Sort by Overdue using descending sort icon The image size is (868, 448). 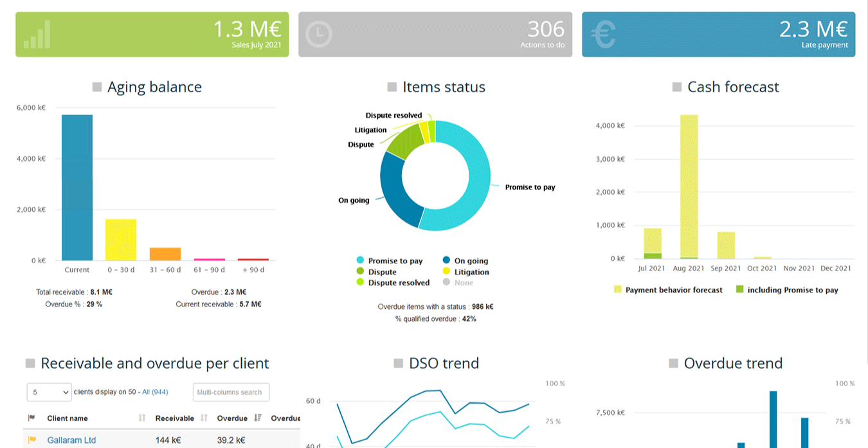pyautogui.click(x=258, y=418)
